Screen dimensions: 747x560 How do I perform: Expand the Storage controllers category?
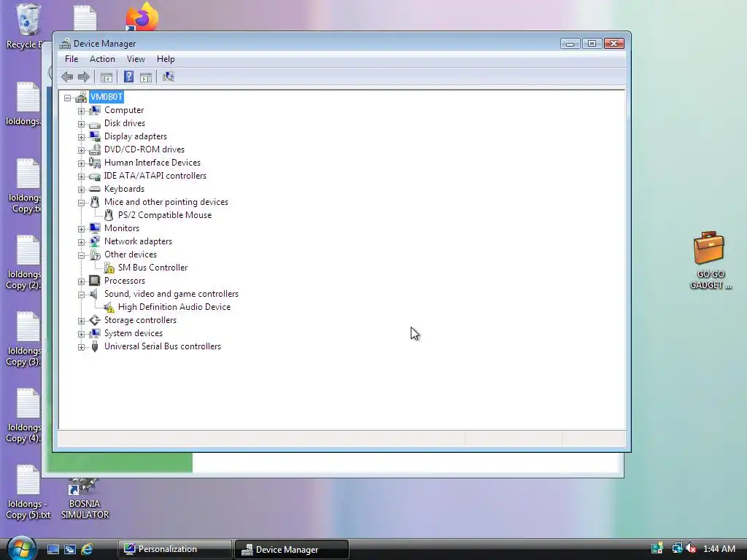click(81, 321)
